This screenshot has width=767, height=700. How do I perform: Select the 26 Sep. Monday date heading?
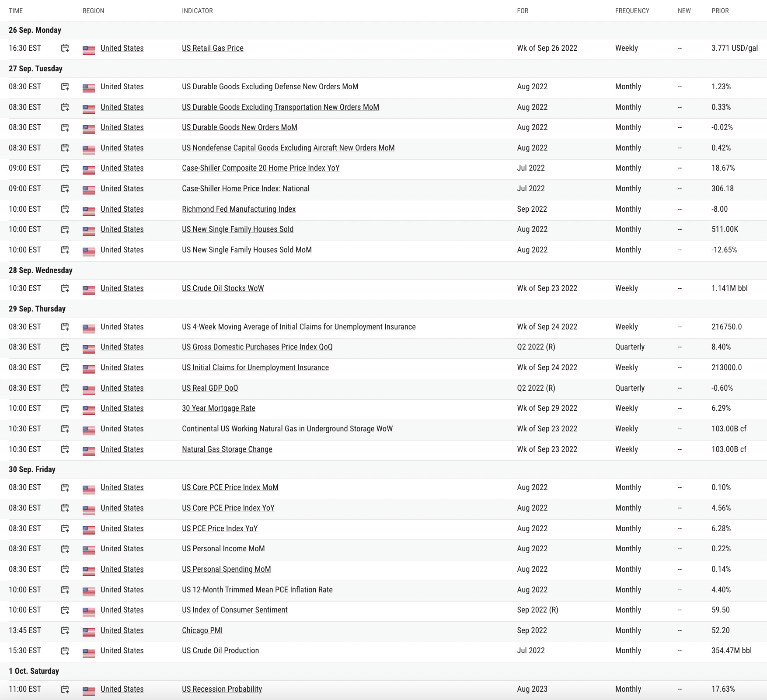click(35, 30)
